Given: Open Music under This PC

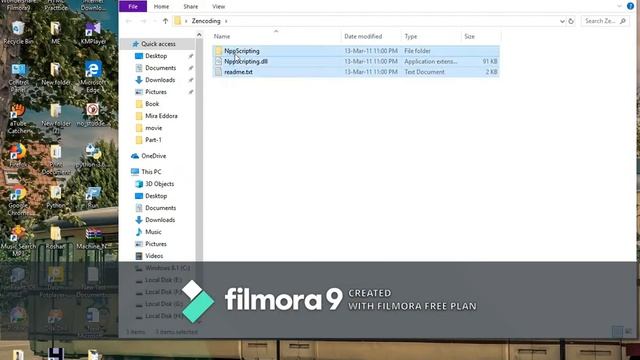Looking at the screenshot, I should [153, 232].
